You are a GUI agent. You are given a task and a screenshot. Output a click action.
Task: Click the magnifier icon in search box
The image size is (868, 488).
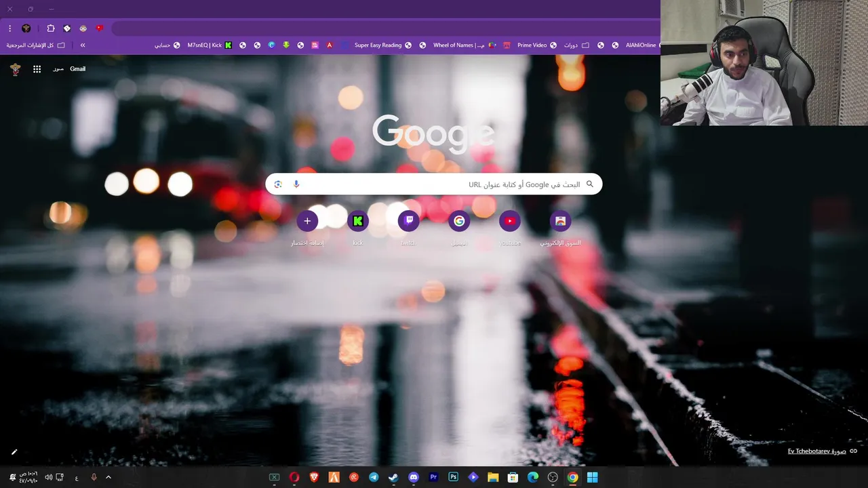(x=590, y=184)
